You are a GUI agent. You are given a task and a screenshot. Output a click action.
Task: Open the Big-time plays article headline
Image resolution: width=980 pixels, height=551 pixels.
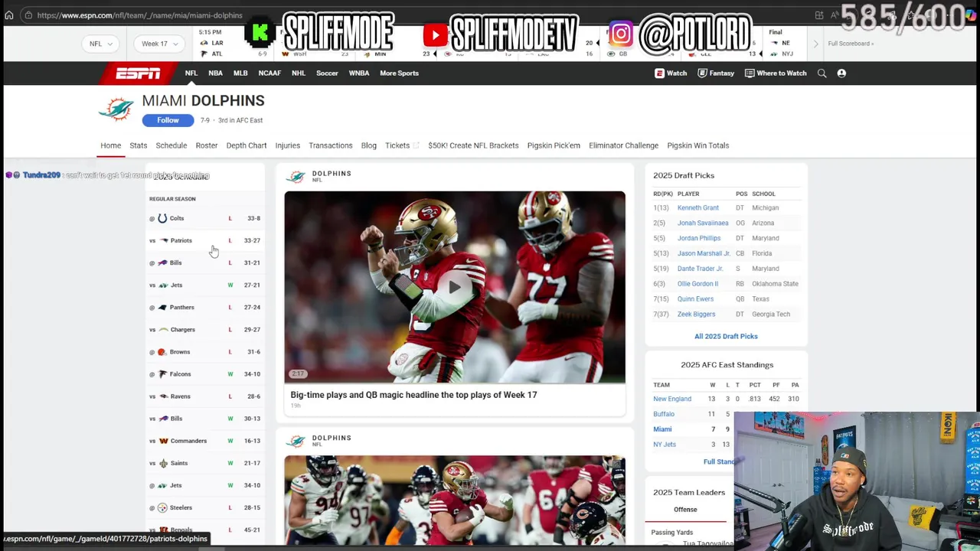(413, 395)
